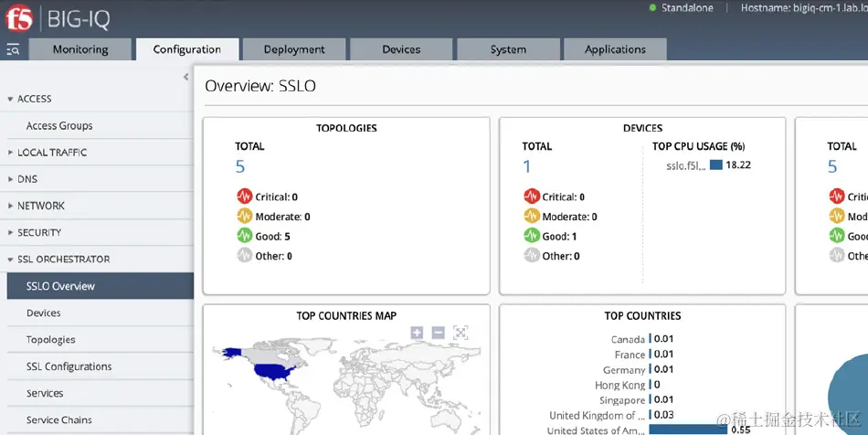Click the Topologies Critical status icon
868x435 pixels.
tap(245, 196)
